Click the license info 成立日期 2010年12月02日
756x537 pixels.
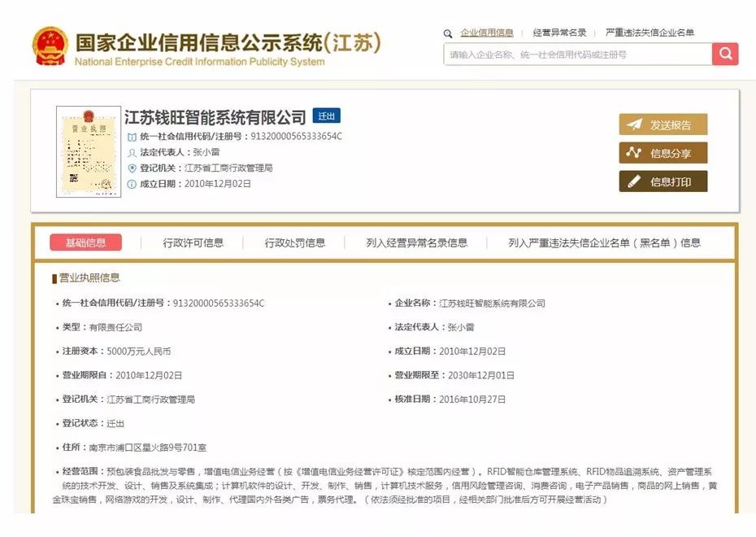tap(472, 351)
